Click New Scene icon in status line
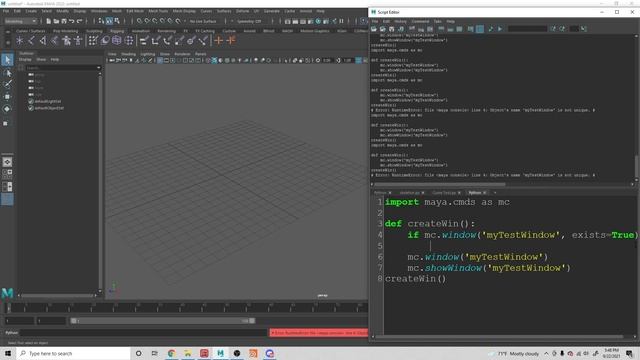 pyautogui.click(x=48, y=21)
